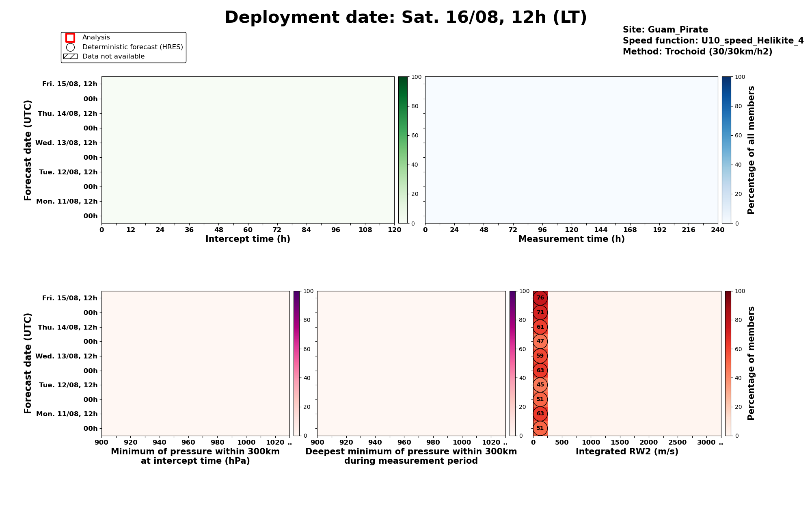Click the bottom 'Forecast date (UTC)' axis label
Image resolution: width=812 pixels, height=508 pixels.
(x=28, y=363)
